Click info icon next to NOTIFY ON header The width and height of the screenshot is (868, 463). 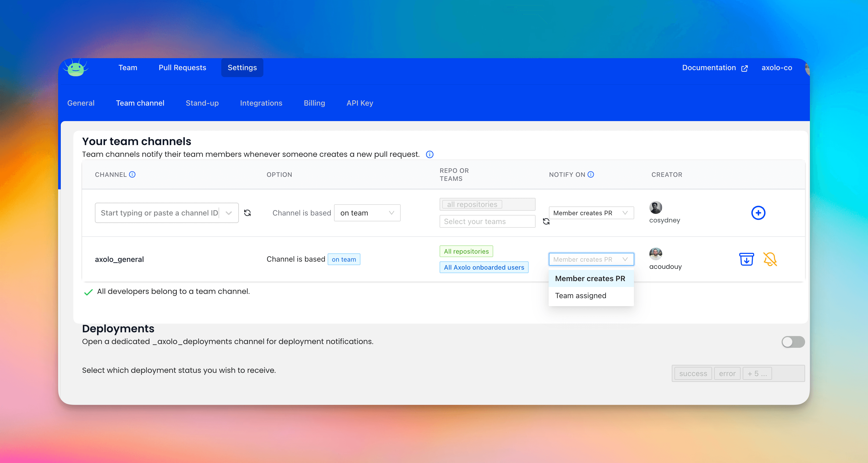click(x=591, y=174)
